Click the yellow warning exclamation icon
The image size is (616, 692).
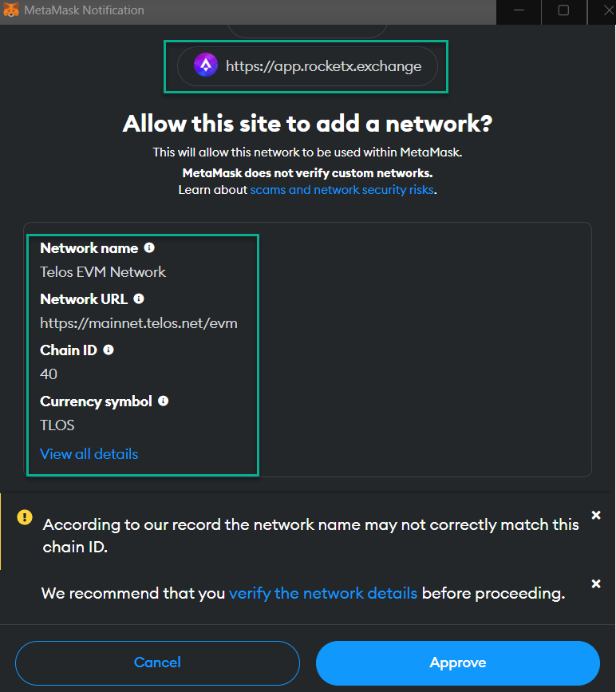tap(25, 516)
